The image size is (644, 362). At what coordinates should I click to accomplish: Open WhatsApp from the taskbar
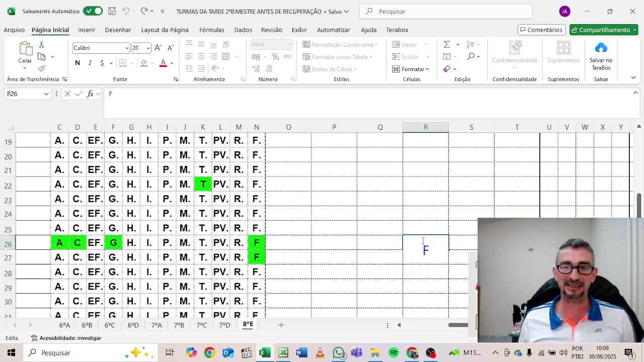[339, 353]
